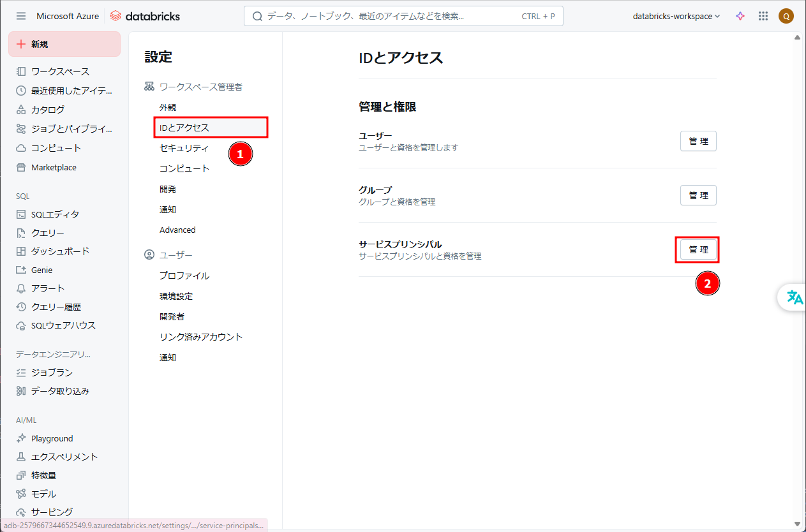
Task: Expand the databricks-workspace dropdown
Action: (676, 16)
